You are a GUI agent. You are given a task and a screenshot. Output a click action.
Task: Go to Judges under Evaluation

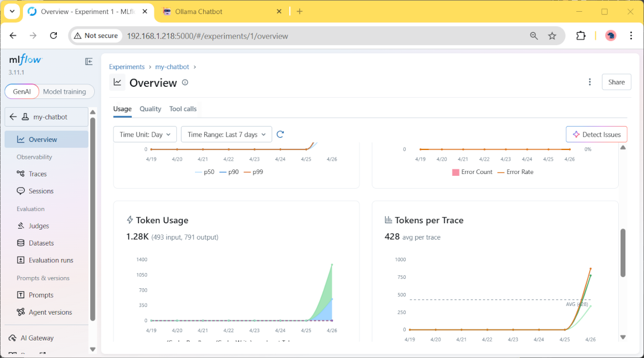pyautogui.click(x=39, y=226)
